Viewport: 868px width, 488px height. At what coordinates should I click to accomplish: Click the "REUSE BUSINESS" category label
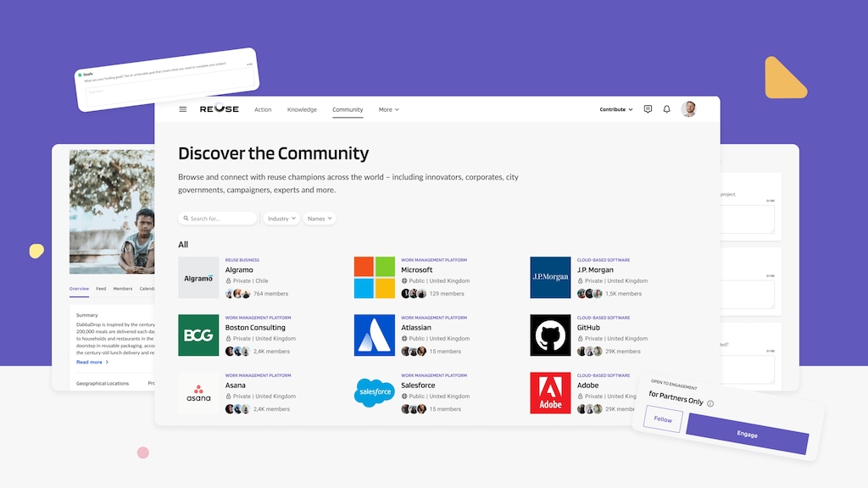tap(242, 260)
